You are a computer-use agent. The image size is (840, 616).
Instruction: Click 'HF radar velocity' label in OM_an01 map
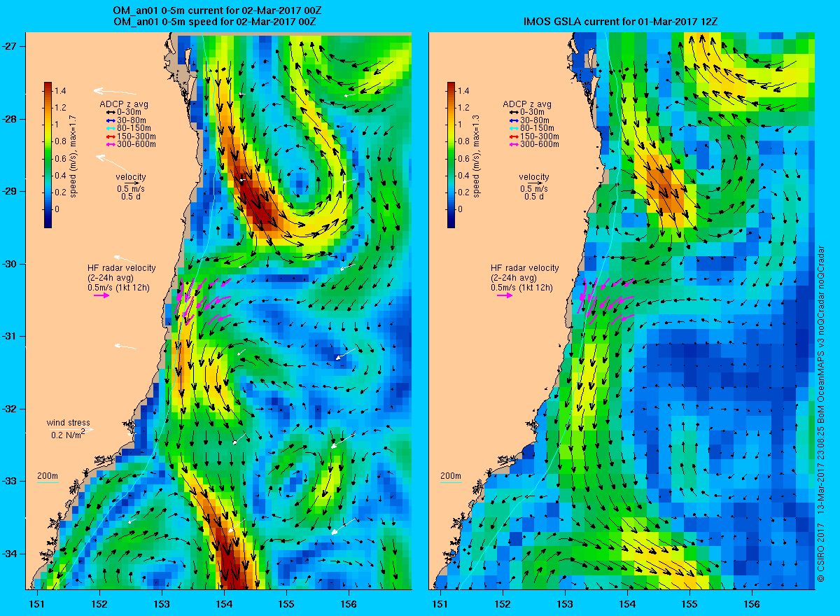tap(121, 268)
